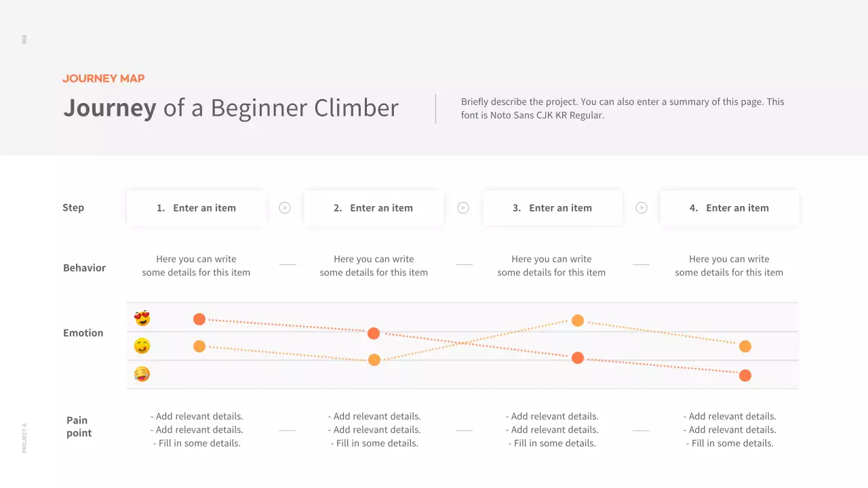This screenshot has height=488, width=868.
Task: Select the "Pain point" row label
Action: (79, 427)
